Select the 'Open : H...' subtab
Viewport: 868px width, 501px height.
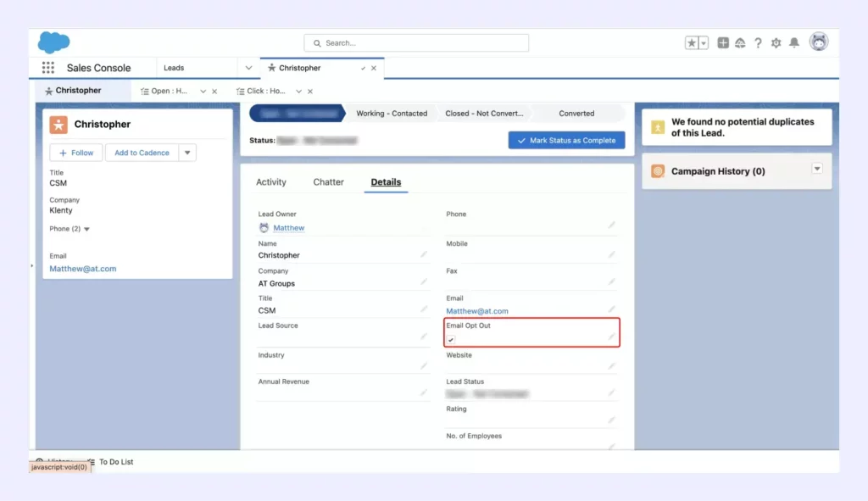coord(164,91)
